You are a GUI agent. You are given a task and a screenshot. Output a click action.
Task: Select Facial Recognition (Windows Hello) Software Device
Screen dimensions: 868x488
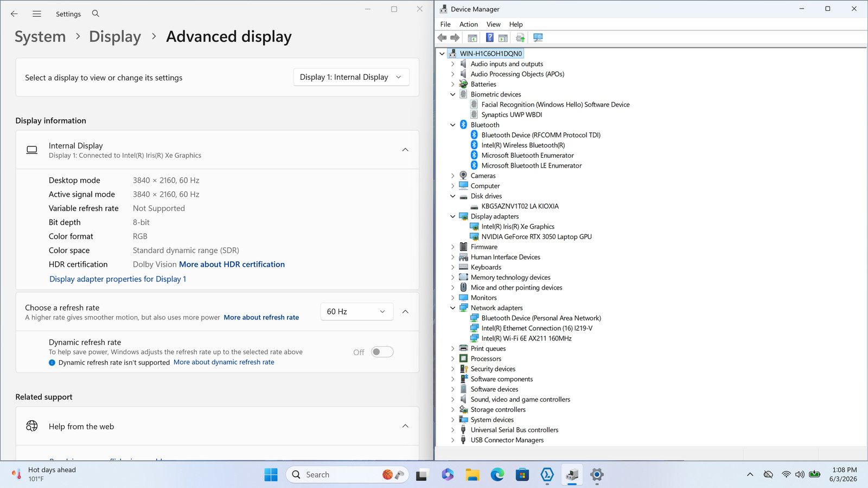pos(556,105)
